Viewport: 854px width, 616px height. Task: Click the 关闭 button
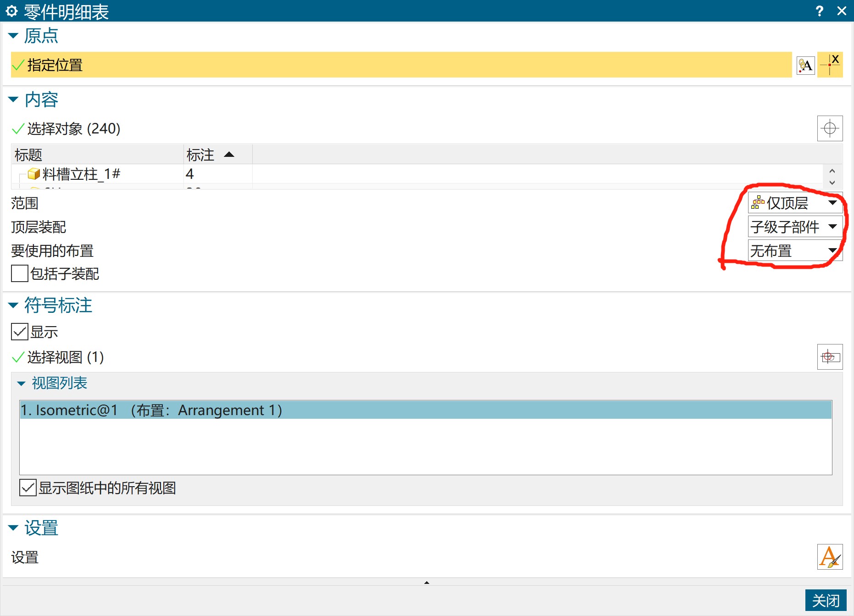826,600
